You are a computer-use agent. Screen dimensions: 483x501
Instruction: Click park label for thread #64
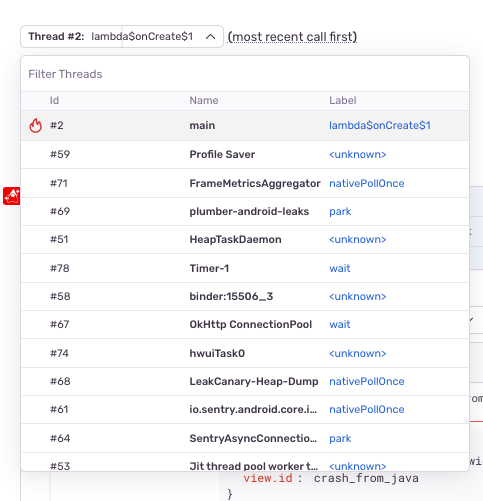click(340, 439)
